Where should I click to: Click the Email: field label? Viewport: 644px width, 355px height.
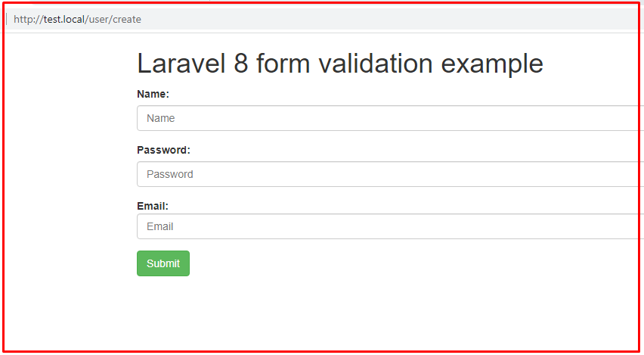[153, 206]
